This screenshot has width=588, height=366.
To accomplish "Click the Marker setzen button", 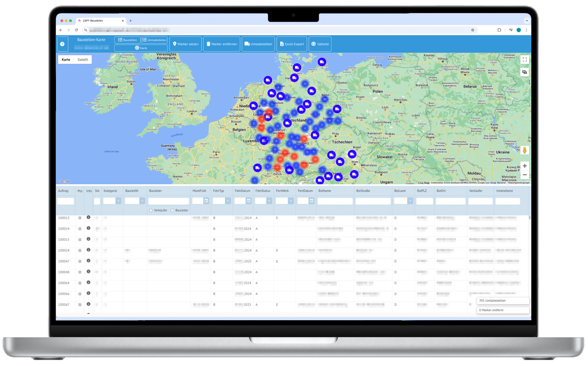I will pos(185,44).
